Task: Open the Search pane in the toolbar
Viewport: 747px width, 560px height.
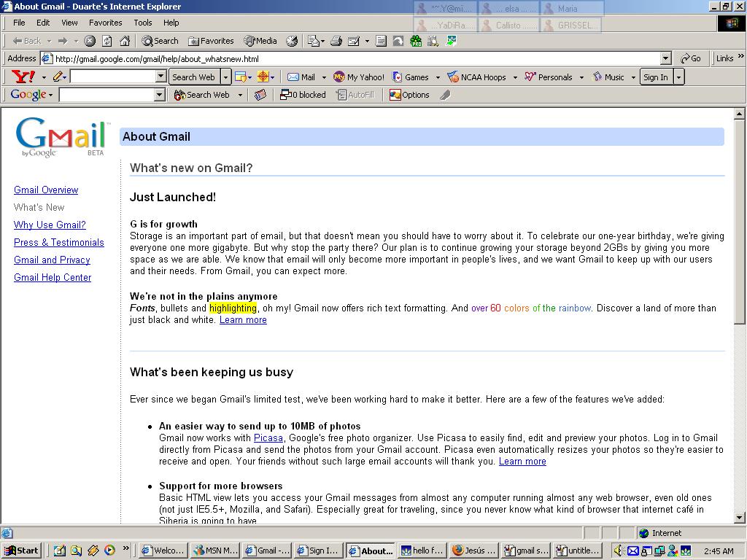Action: (x=160, y=41)
